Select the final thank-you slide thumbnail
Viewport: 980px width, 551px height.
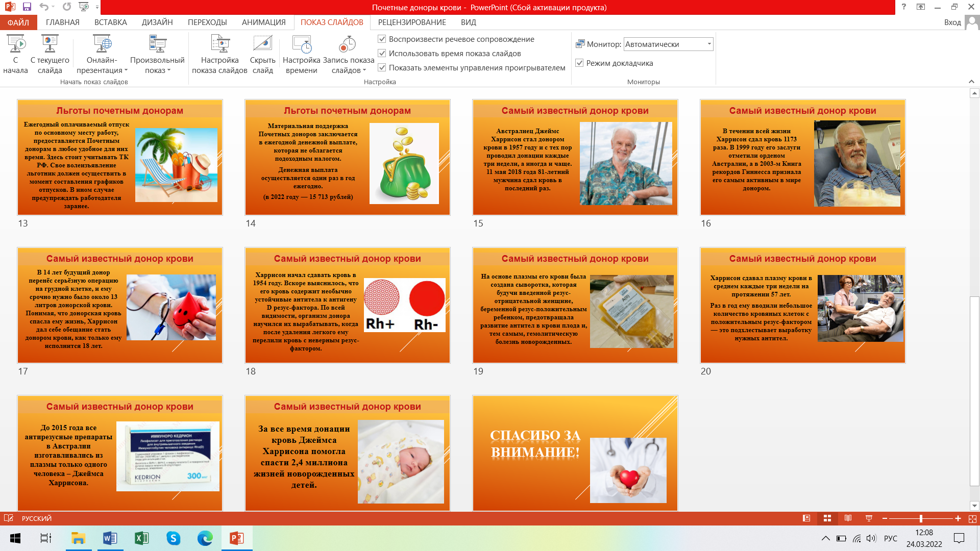[x=575, y=453]
